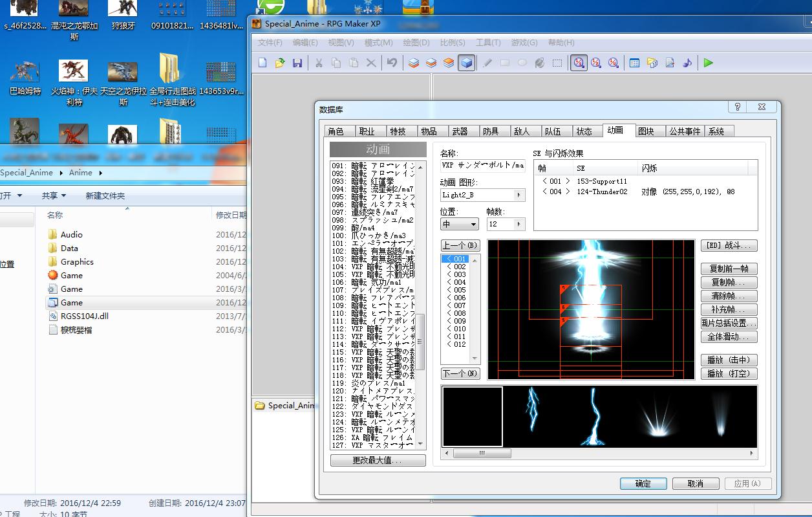
Task: Click the Cut scissors toolbar icon
Action: (319, 63)
